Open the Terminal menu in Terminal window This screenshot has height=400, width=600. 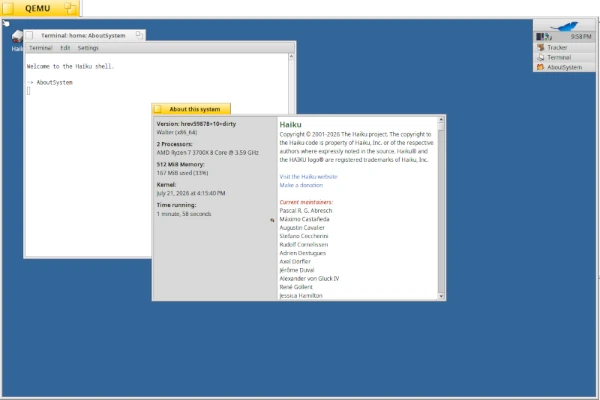[x=41, y=48]
